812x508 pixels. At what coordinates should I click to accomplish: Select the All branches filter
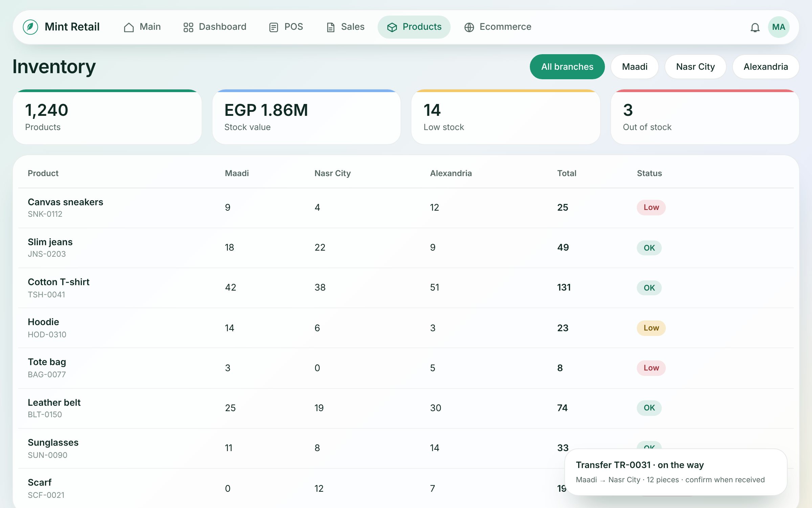pyautogui.click(x=567, y=67)
